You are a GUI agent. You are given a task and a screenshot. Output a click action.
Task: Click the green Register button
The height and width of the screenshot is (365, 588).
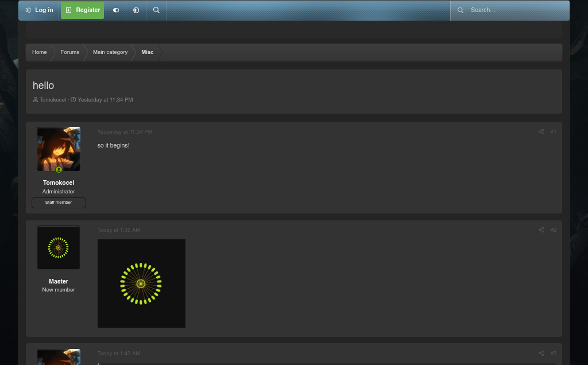(83, 10)
